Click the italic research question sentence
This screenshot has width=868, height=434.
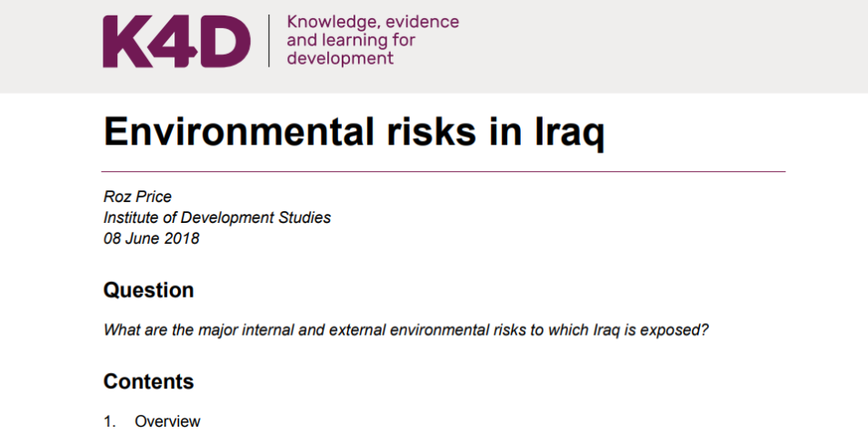(x=405, y=329)
